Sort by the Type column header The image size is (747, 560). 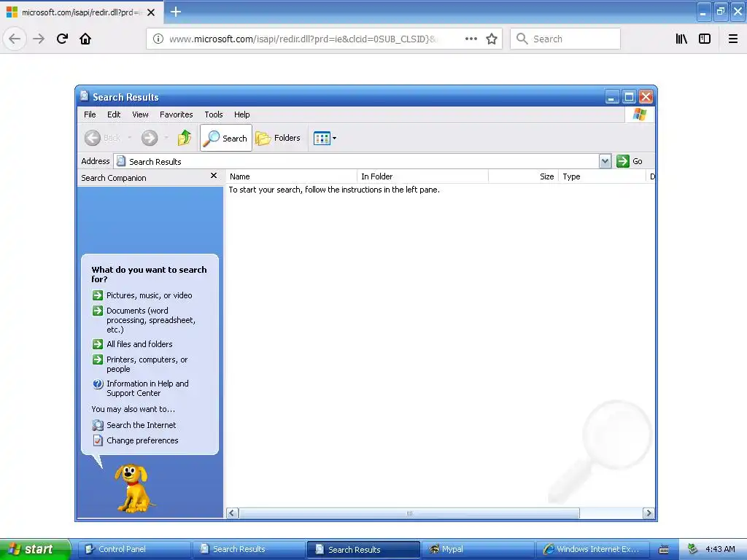[x=602, y=176]
